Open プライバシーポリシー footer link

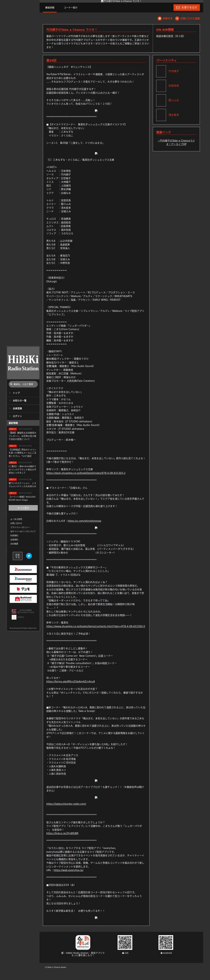click(20, 527)
